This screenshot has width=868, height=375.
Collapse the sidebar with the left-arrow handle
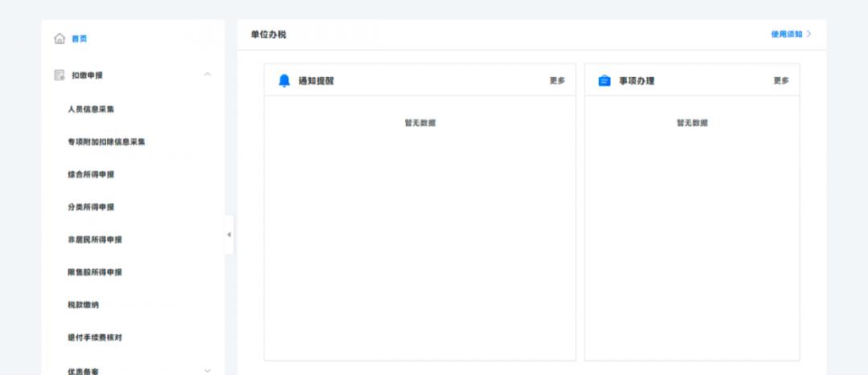[229, 234]
